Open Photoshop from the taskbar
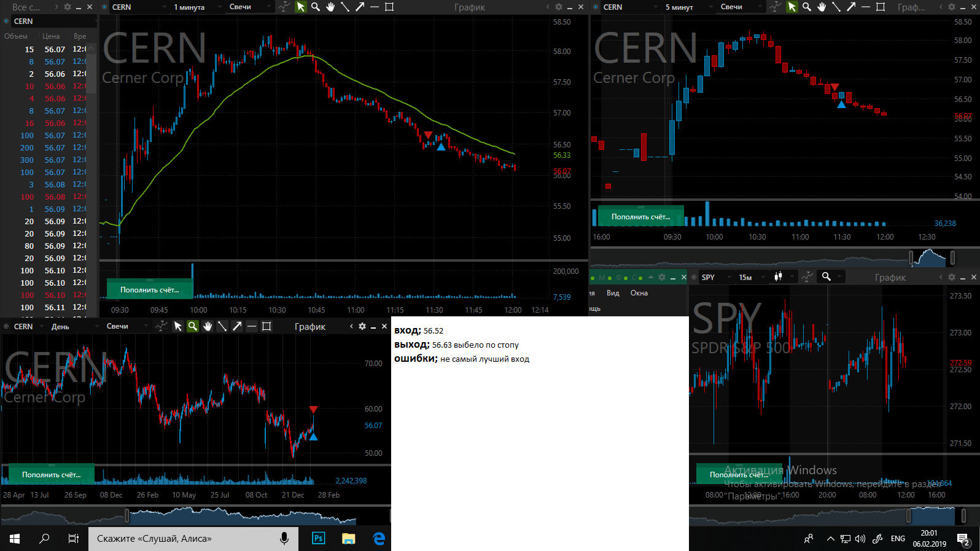Image resolution: width=980 pixels, height=551 pixels. click(x=318, y=539)
